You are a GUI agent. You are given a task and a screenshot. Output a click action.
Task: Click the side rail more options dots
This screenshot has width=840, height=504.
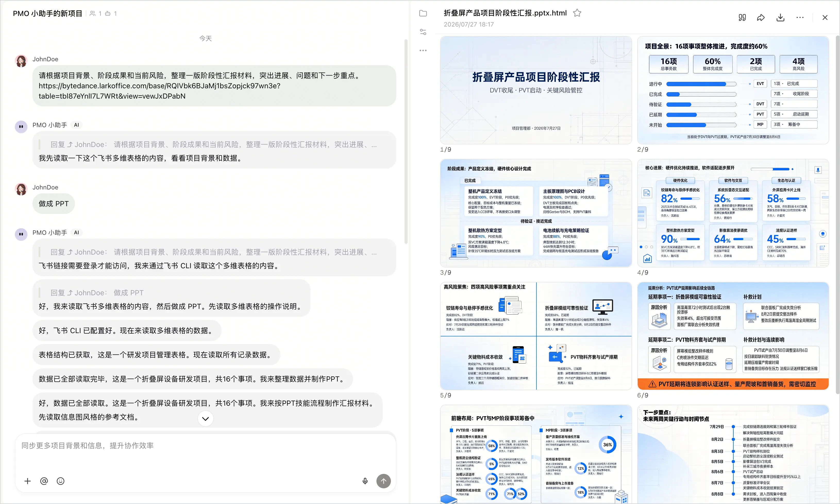(x=423, y=50)
